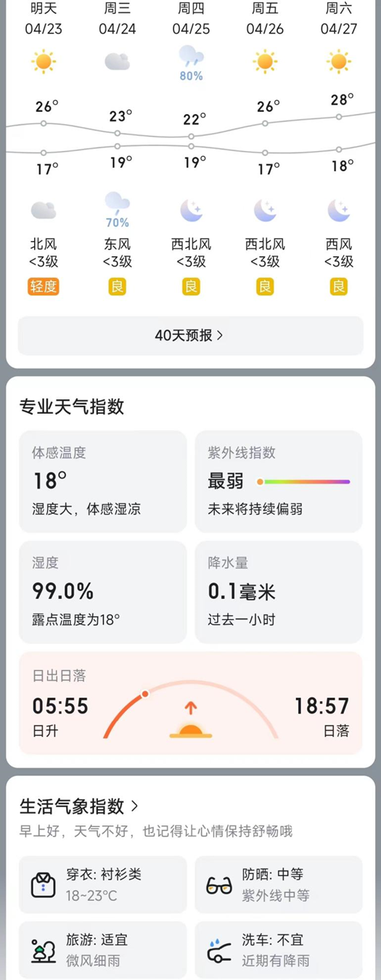Tap the shirt icon for 穿衣
This screenshot has width=381, height=980.
point(44,885)
